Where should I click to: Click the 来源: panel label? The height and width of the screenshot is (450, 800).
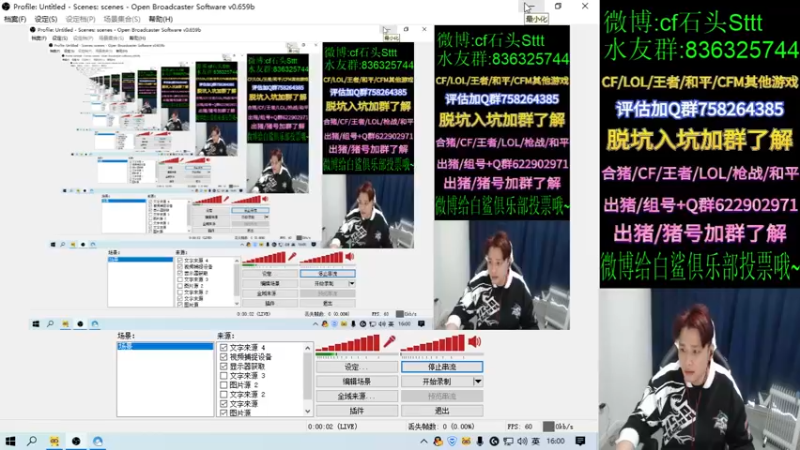226,336
